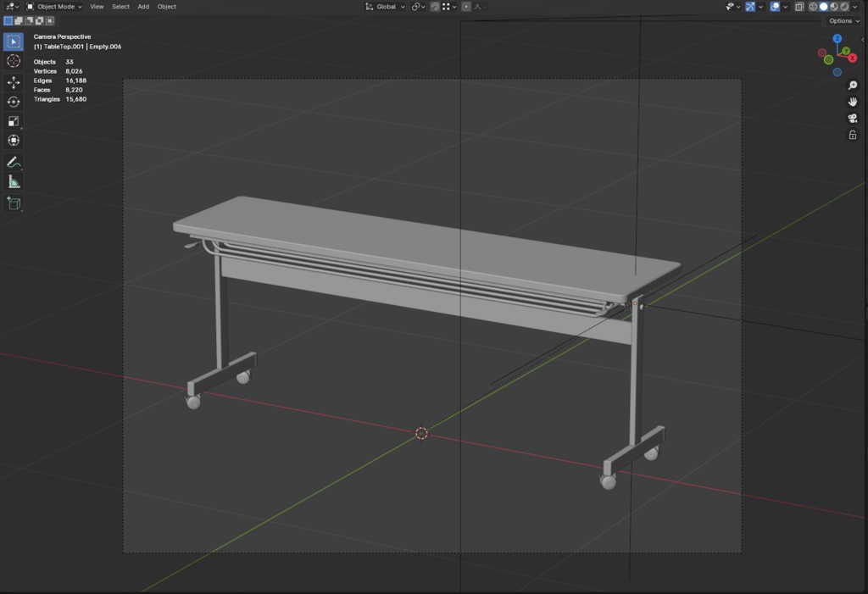Toggle lock camera to view
Screen dimensions: 868x594
(853, 135)
